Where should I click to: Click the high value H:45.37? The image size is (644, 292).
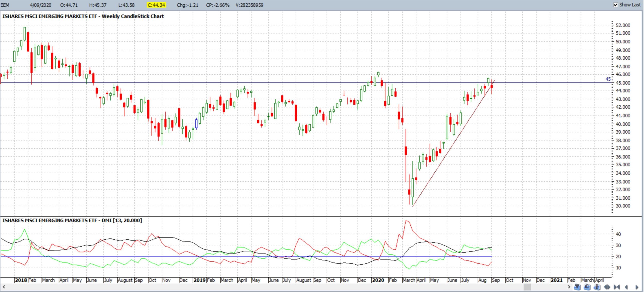coord(98,5)
